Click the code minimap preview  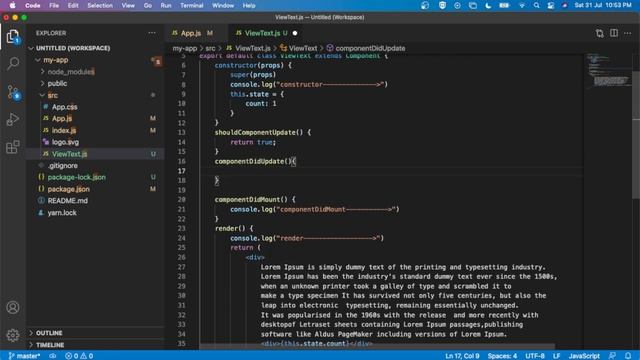point(608,70)
